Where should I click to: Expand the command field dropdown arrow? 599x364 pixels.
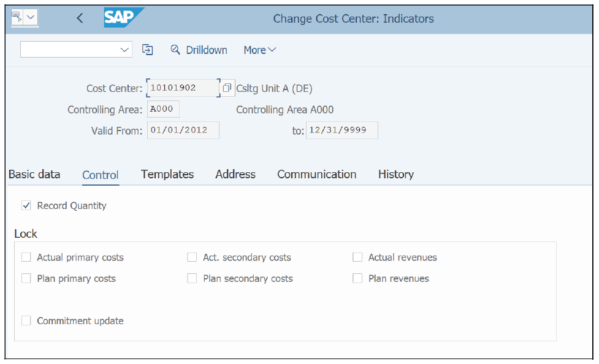pos(124,50)
